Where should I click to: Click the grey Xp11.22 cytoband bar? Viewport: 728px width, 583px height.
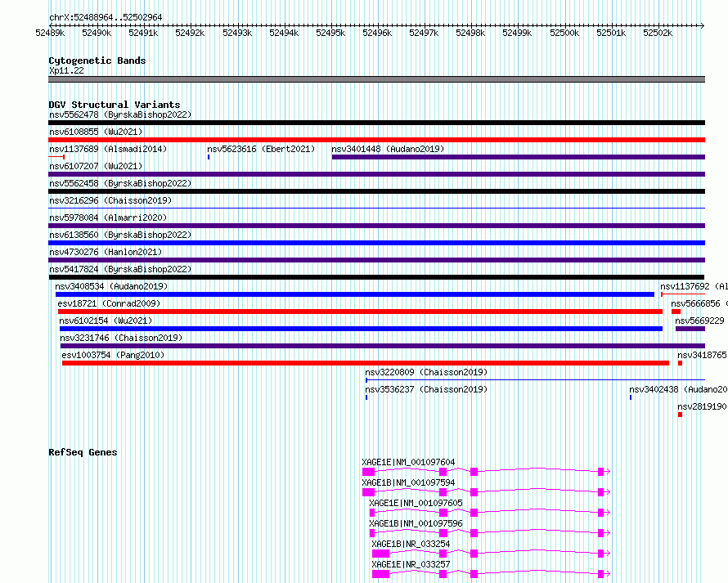coord(376,79)
